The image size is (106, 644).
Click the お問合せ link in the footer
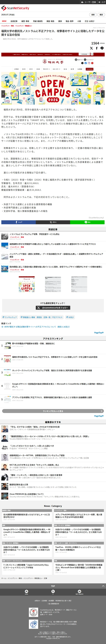[x=37, y=601]
